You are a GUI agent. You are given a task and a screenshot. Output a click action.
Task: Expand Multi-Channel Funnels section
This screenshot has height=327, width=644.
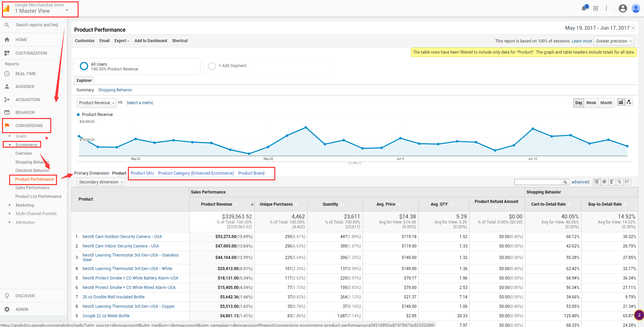[10, 213]
